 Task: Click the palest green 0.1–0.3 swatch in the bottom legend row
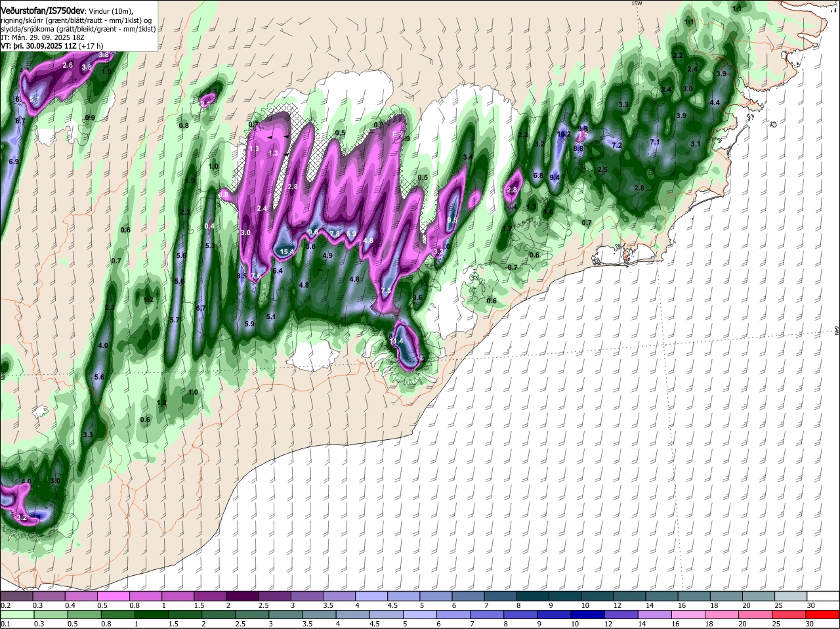point(16,615)
